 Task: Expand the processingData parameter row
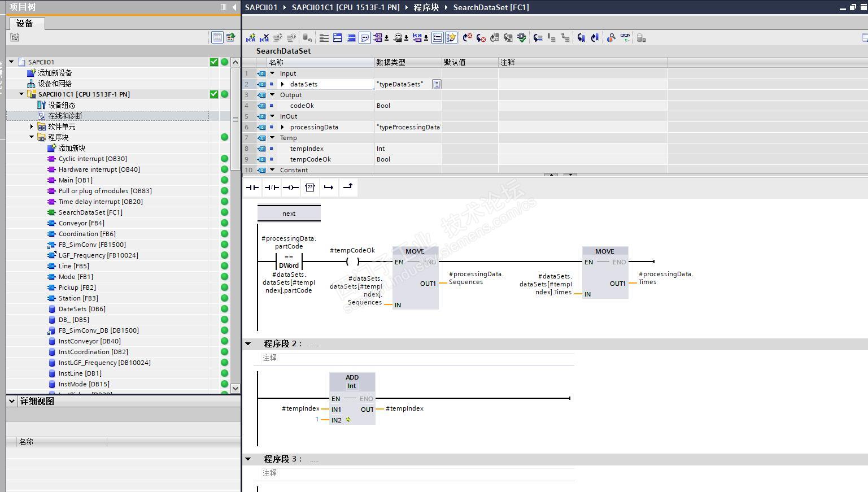coord(282,127)
